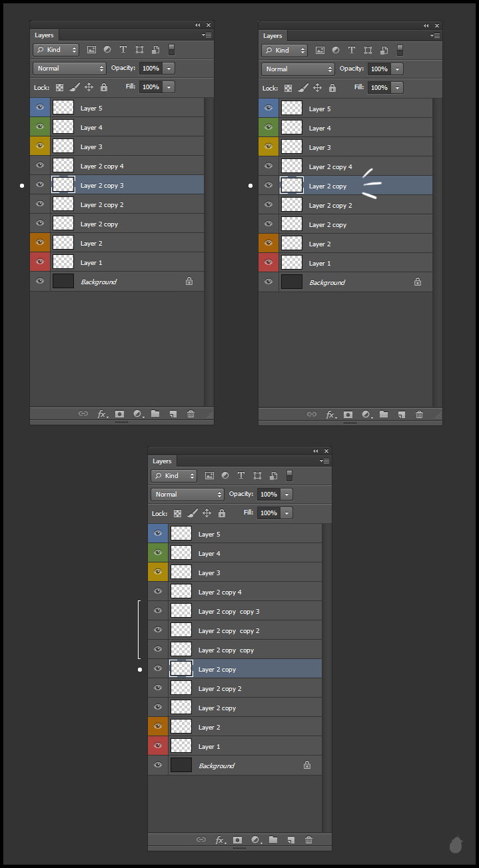Filter for type layers in top-right panel
The image size is (479, 868).
point(352,51)
